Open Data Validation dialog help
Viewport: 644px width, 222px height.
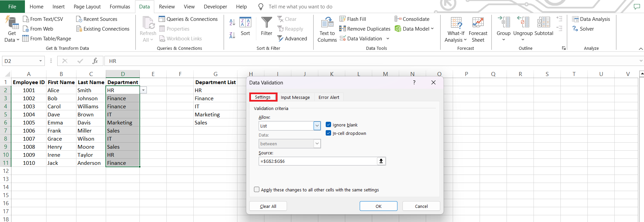tap(414, 82)
